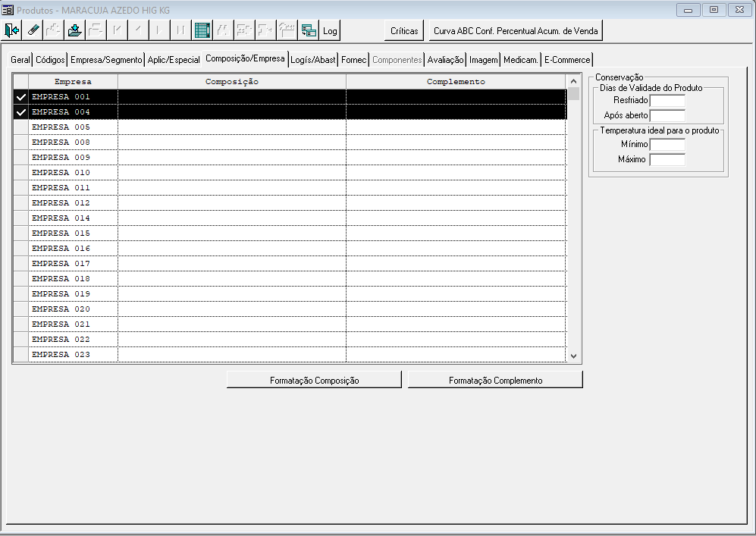This screenshot has height=536, width=756.
Task: Uncheck the EMPRESA 001 row checkbox
Action: click(x=20, y=97)
